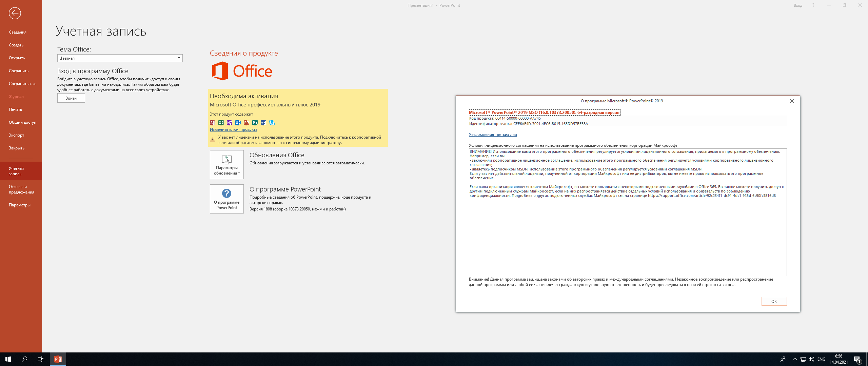Click the OneNote icon in the product contents
The width and height of the screenshot is (868, 366).
[230, 123]
